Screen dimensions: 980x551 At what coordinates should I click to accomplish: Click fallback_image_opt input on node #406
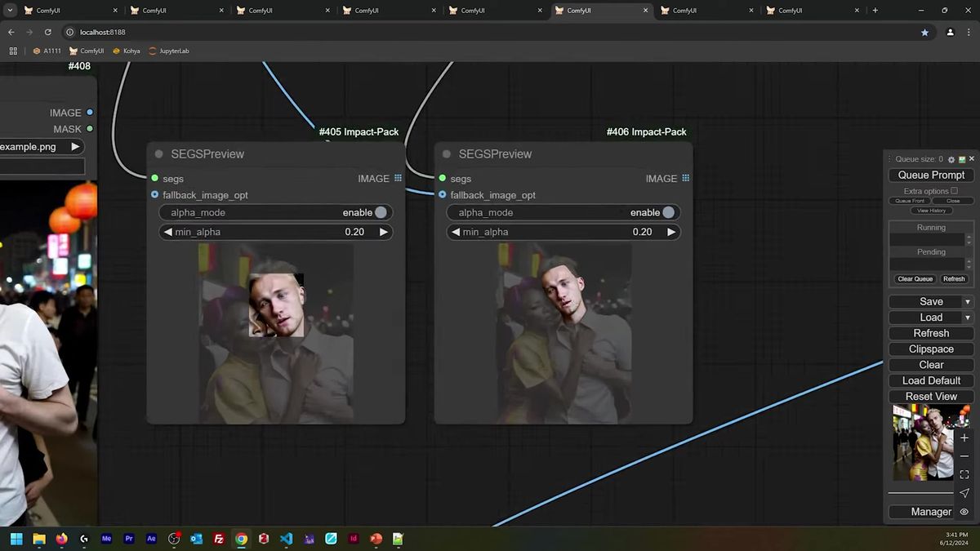pos(443,195)
